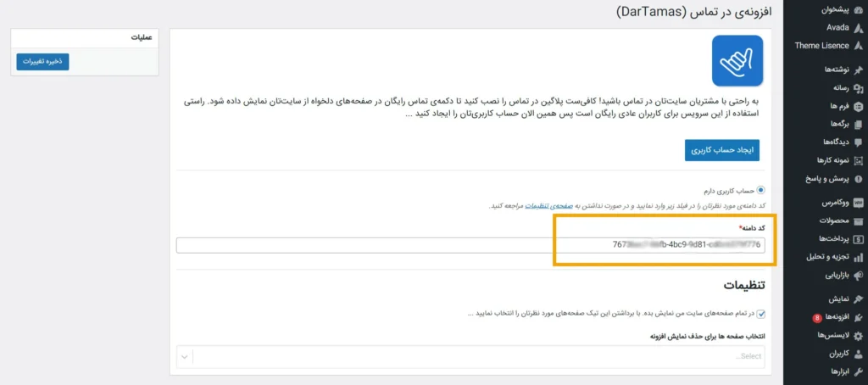The height and width of the screenshot is (385, 868).
Task: Click into the کد دامنه input field
Action: (470, 245)
